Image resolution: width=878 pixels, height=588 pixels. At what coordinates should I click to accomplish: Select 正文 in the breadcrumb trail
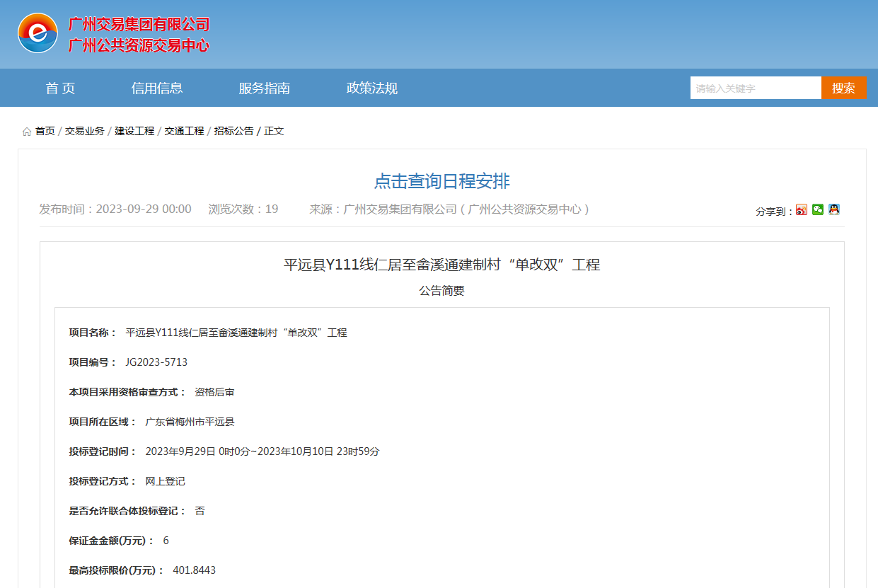click(x=274, y=130)
